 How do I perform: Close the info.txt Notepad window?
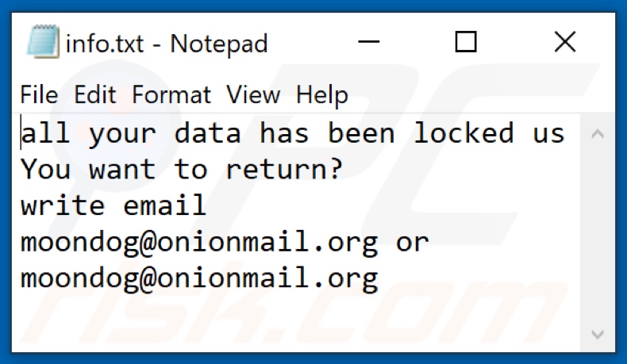click(564, 41)
